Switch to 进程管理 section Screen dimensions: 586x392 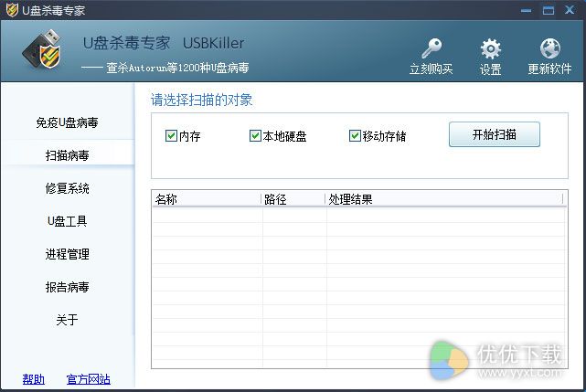tap(68, 254)
